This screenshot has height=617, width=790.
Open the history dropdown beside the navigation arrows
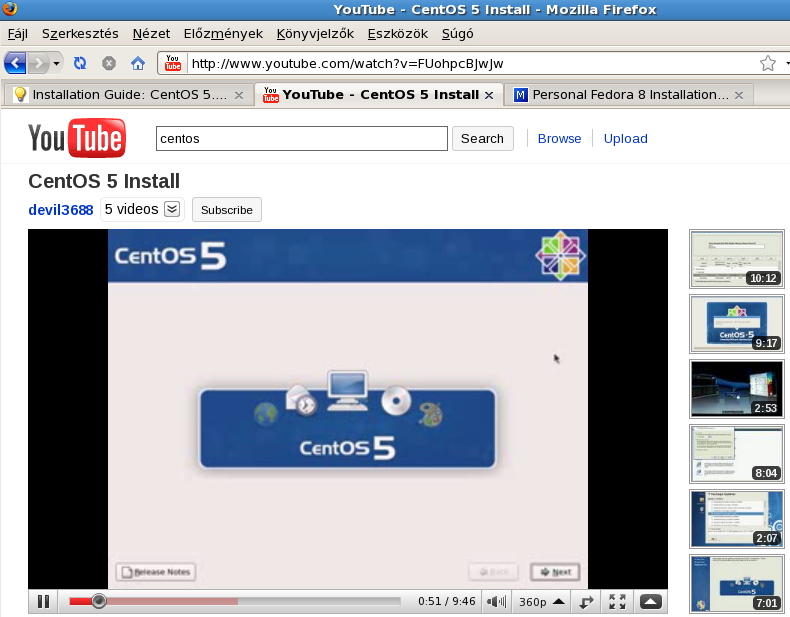tap(57, 63)
